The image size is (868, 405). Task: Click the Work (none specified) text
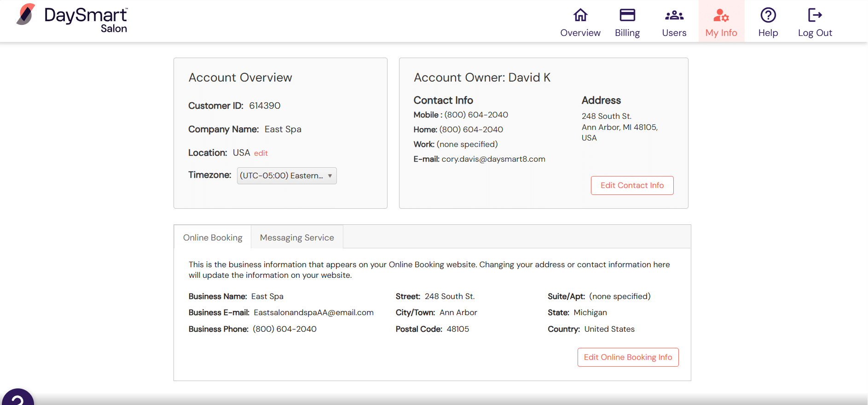pos(467,144)
